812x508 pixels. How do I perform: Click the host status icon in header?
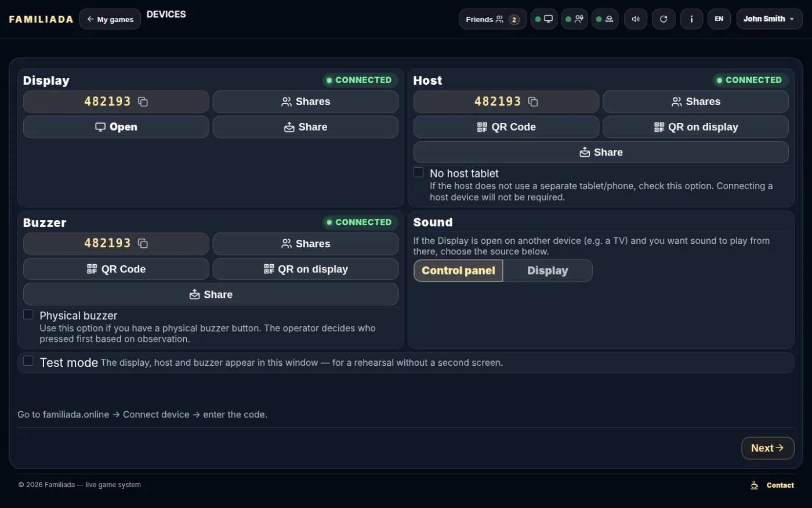tap(574, 19)
